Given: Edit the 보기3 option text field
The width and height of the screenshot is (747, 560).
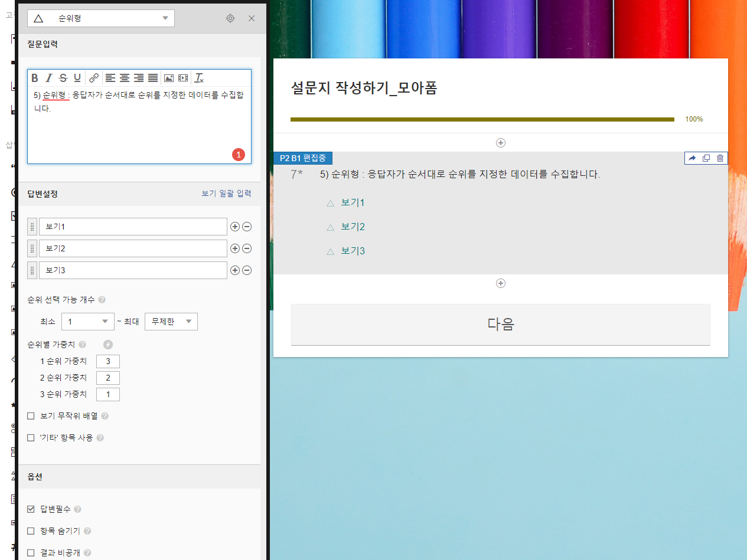Looking at the screenshot, I should pyautogui.click(x=133, y=270).
